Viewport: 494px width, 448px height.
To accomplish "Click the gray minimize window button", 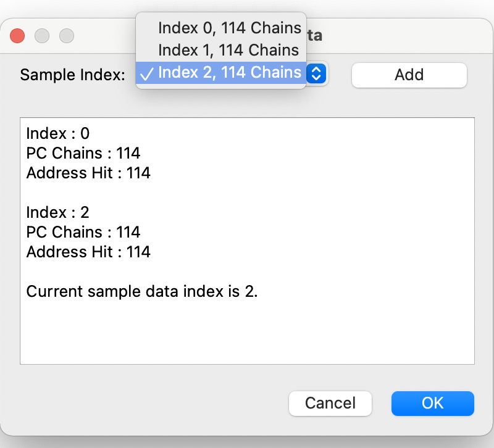I will tap(42, 36).
